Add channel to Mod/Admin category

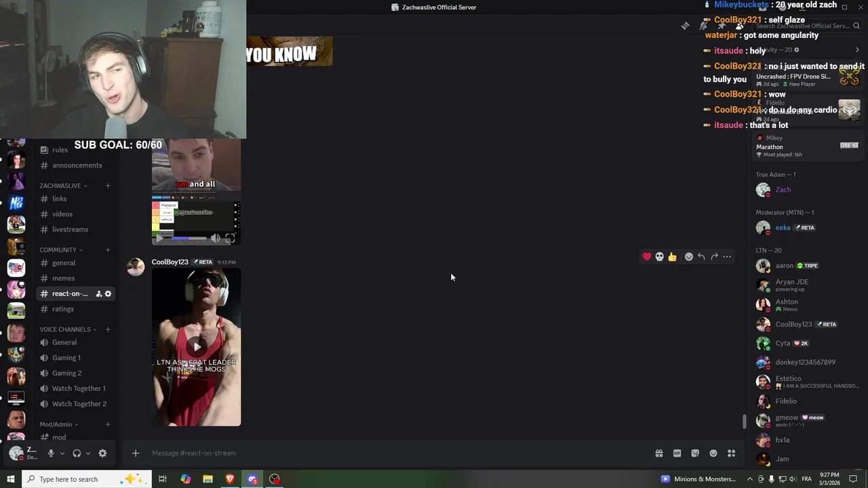[108, 424]
